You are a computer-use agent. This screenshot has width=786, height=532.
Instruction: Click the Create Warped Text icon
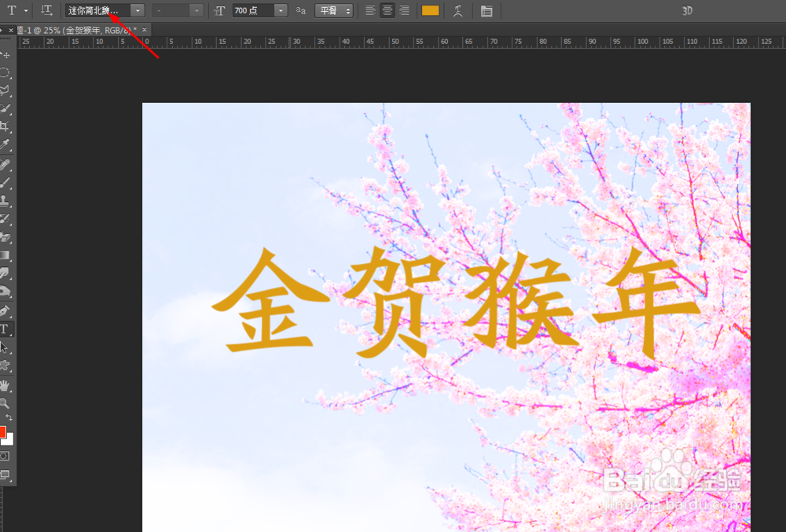[458, 10]
